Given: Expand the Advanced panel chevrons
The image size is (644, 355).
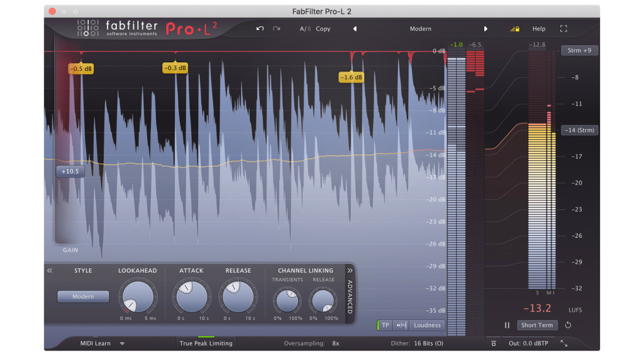Looking at the screenshot, I should pos(350,270).
